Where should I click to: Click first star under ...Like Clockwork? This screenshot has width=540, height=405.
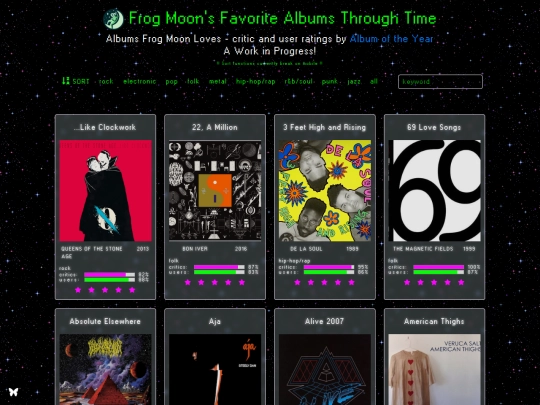point(78,290)
